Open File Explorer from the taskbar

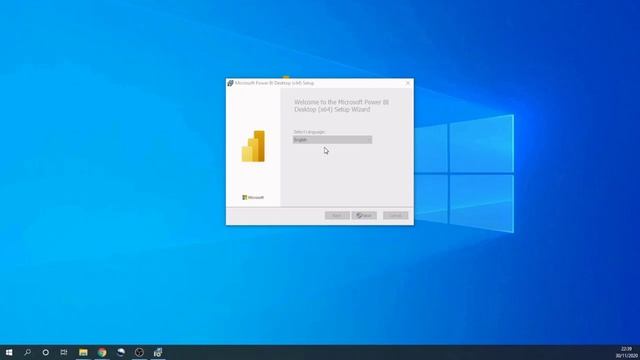pyautogui.click(x=83, y=352)
